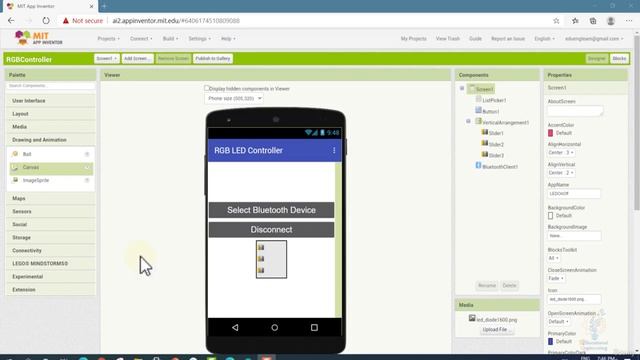Click the phone's three-dot menu icon
Viewport: 640px width, 360px height.
pyautogui.click(x=334, y=150)
